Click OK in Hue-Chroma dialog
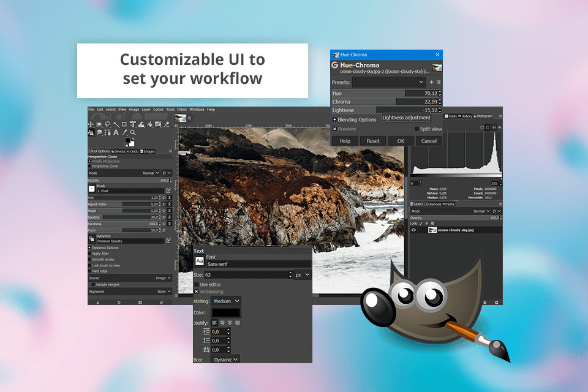The width and height of the screenshot is (588, 392). 401,141
